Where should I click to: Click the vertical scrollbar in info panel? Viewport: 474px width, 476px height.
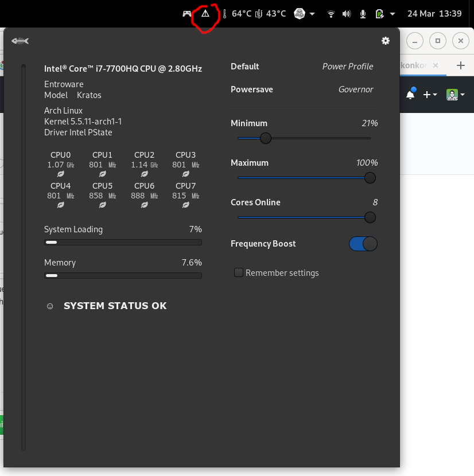(24, 257)
